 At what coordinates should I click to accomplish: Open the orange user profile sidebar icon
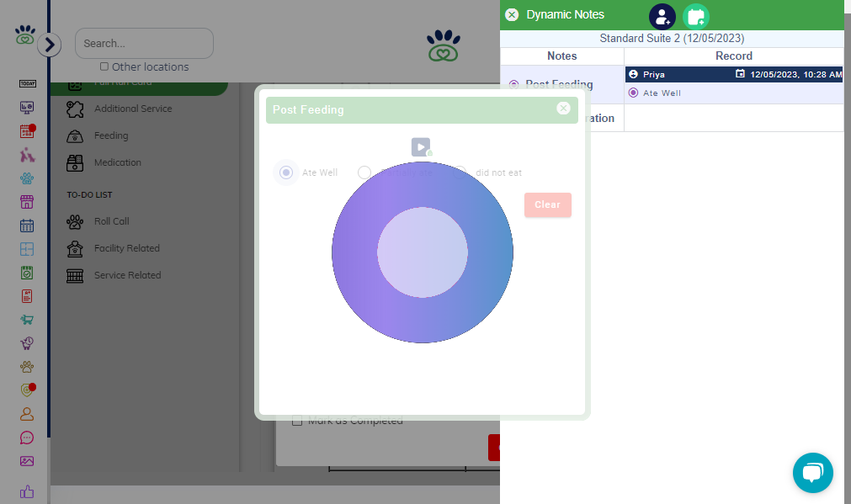27,414
